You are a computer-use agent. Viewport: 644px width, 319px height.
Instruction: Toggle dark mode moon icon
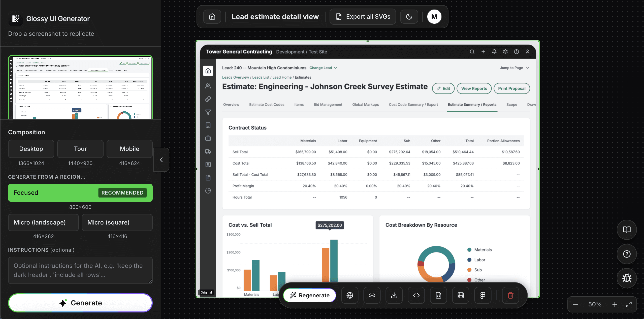pyautogui.click(x=409, y=17)
